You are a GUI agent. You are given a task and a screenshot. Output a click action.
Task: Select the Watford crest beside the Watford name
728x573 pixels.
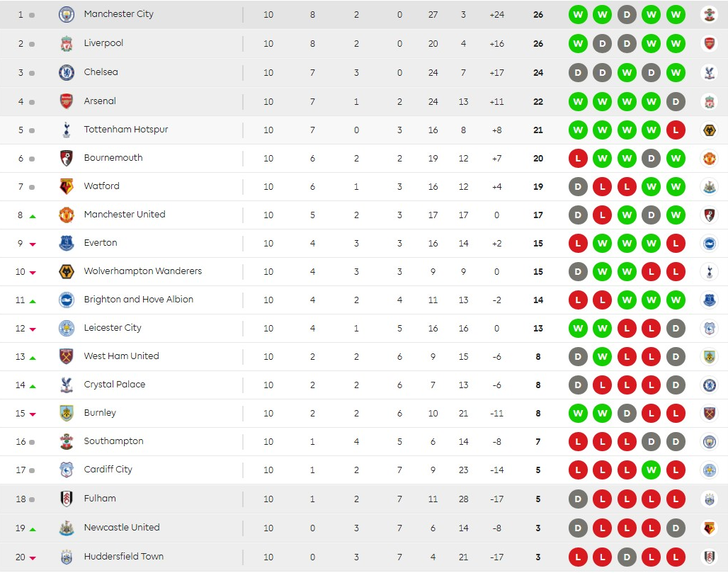click(67, 186)
